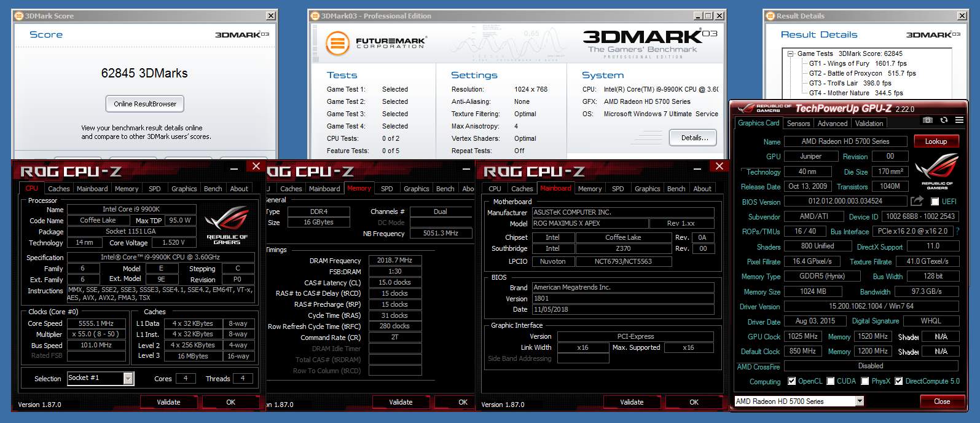This screenshot has width=980, height=423.
Task: Click OK in the CPU-Z processor window
Action: tap(230, 402)
